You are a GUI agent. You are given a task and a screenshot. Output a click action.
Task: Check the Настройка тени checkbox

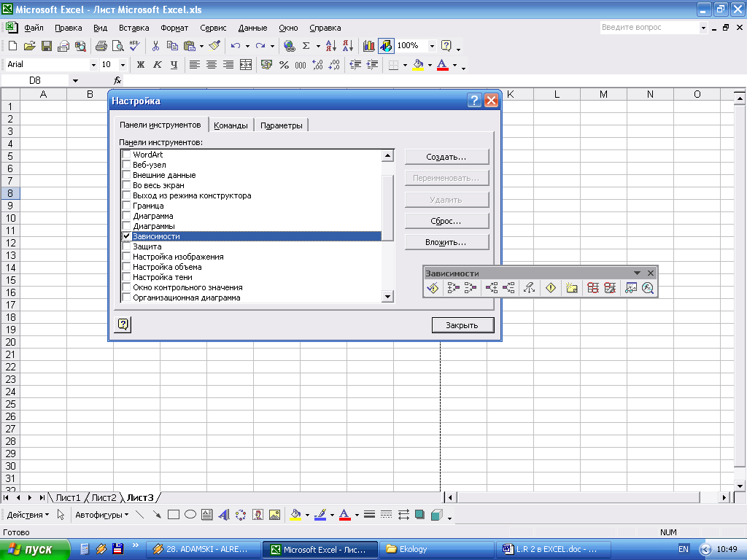[126, 277]
